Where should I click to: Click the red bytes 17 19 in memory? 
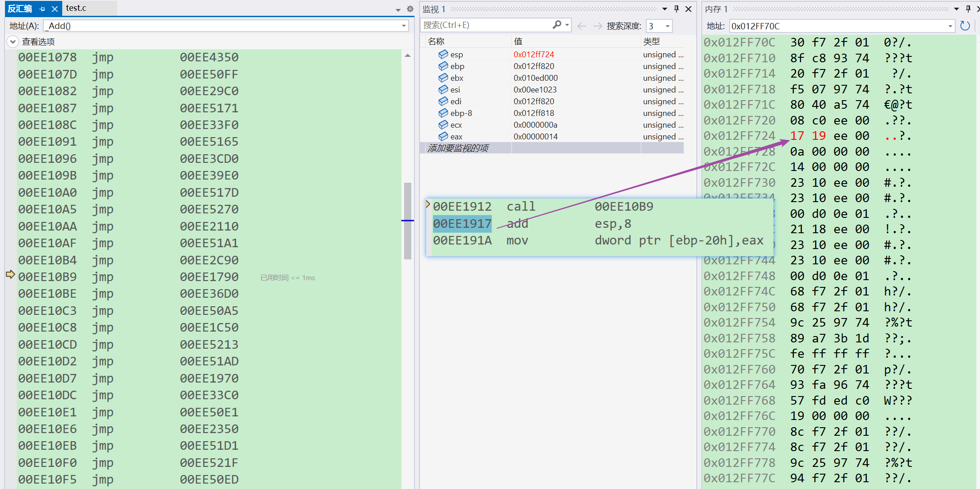click(x=808, y=136)
